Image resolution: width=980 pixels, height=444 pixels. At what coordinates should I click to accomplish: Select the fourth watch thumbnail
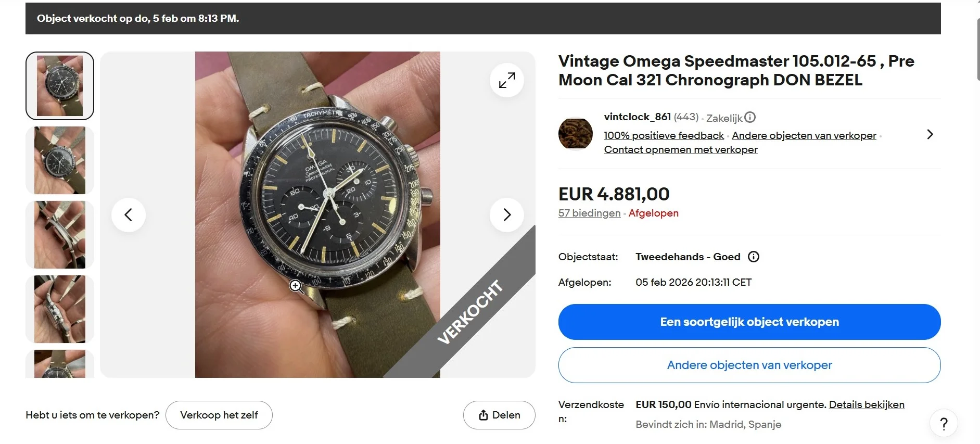pos(60,309)
